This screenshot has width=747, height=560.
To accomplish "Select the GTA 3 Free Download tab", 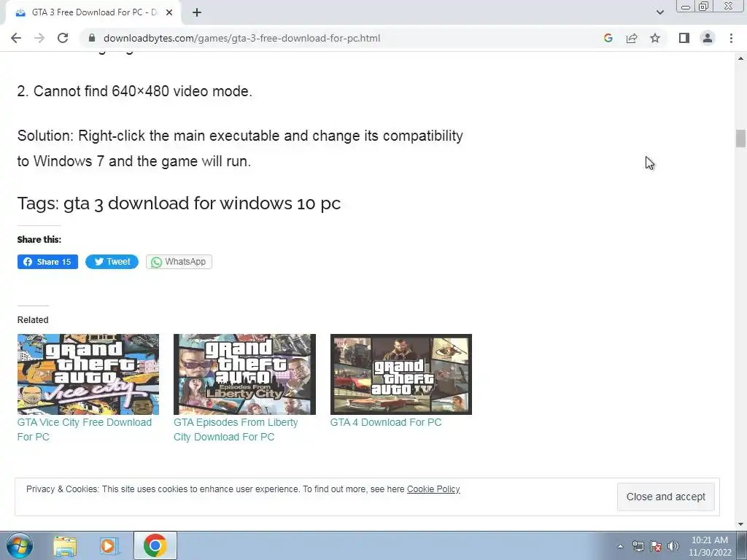I will pyautogui.click(x=93, y=13).
